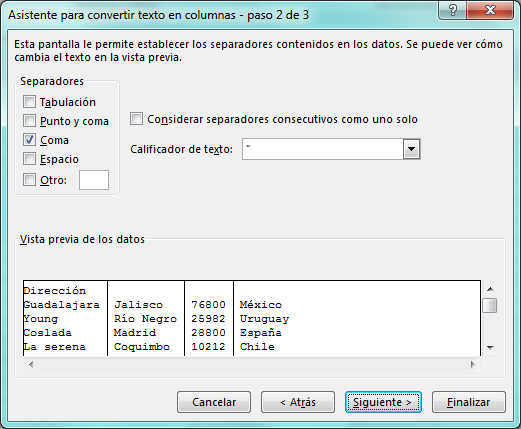Click the Finalizar button
The width and height of the screenshot is (521, 429).
469,402
